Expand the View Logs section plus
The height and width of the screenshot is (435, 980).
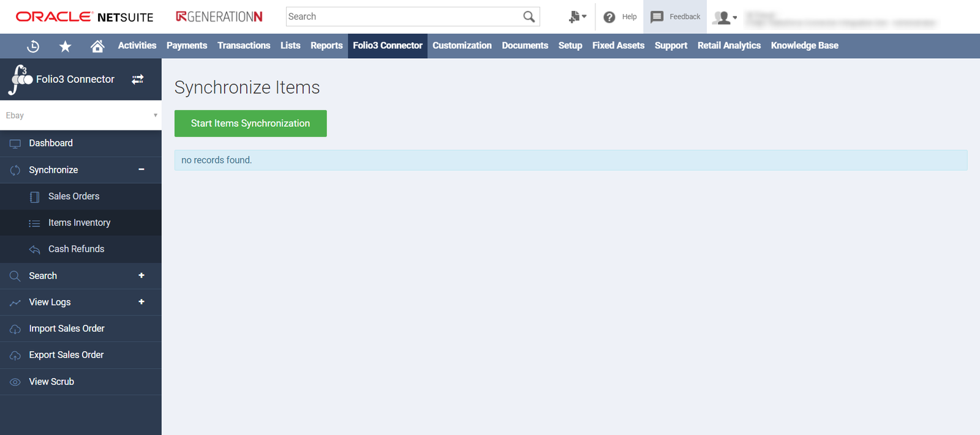coord(141,302)
